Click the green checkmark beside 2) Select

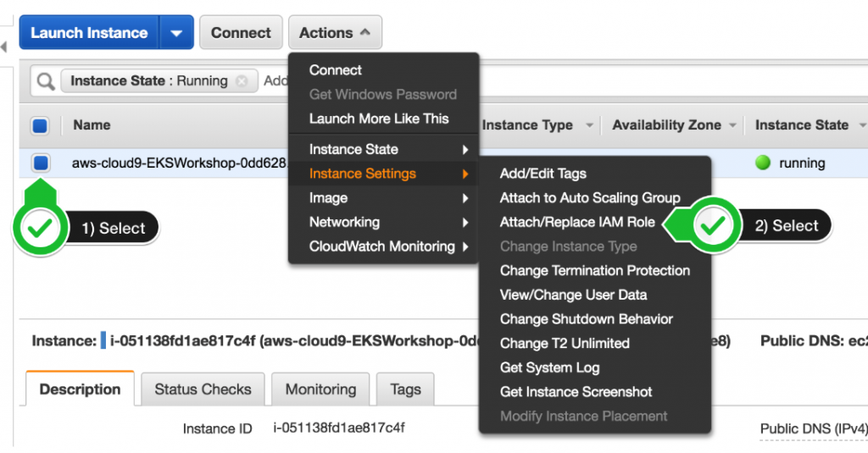tap(713, 225)
